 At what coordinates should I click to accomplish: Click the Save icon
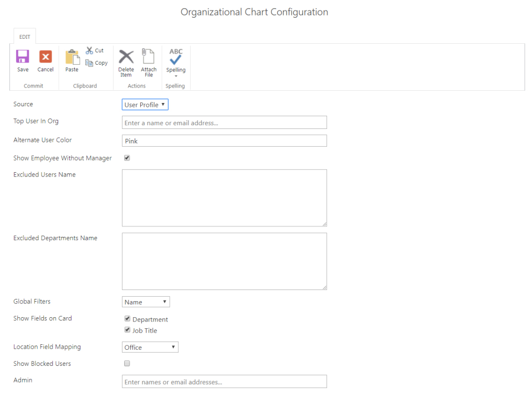22,57
